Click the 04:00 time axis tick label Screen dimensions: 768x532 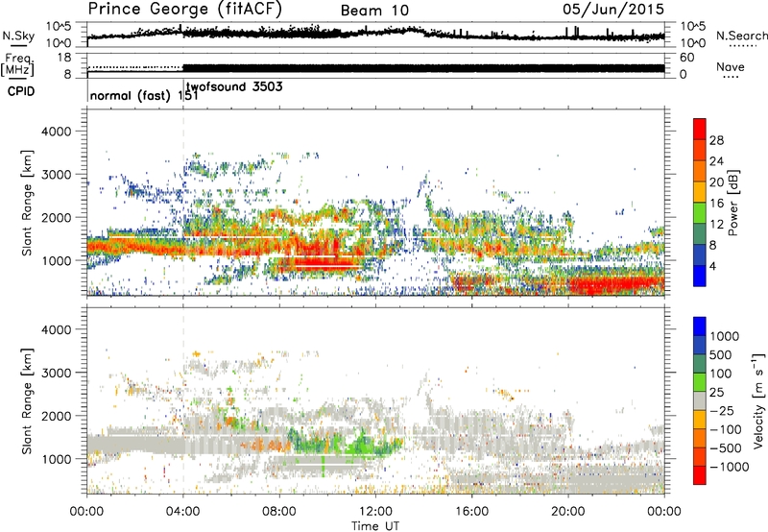point(183,512)
